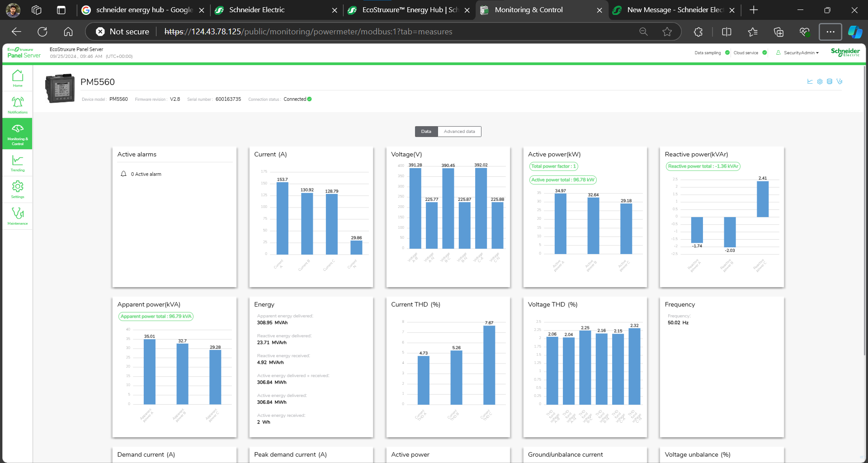Select the Data view toggle
This screenshot has height=463, width=868.
426,132
